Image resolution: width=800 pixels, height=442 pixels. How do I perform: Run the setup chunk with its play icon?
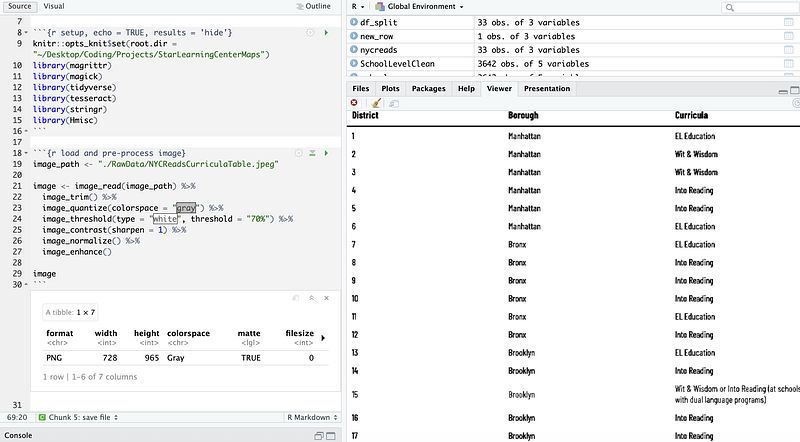[326, 33]
